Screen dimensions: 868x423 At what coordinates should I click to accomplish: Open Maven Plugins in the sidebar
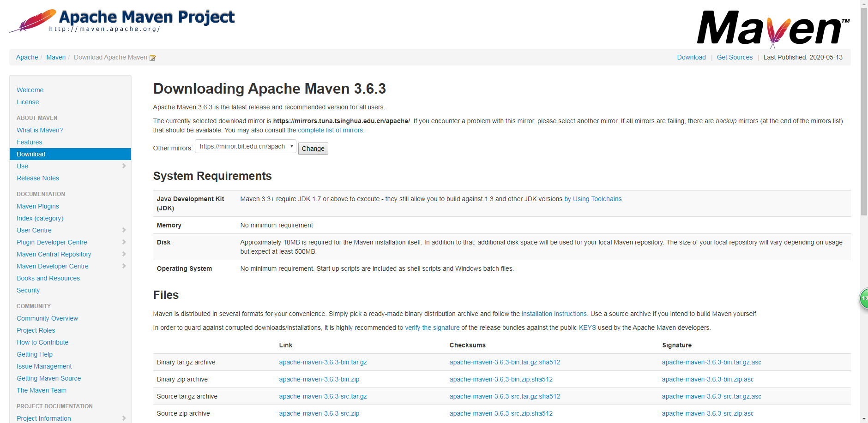click(x=38, y=206)
